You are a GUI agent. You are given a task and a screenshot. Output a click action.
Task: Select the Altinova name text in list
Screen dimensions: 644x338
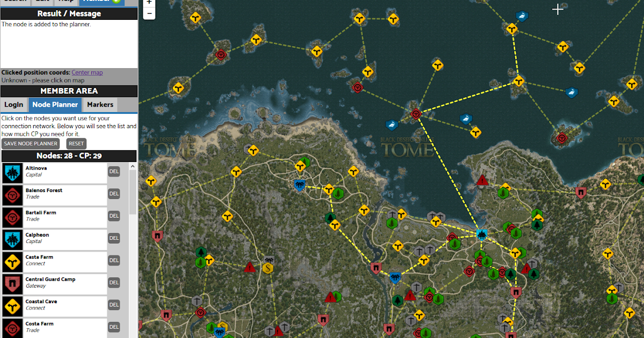[36, 168]
